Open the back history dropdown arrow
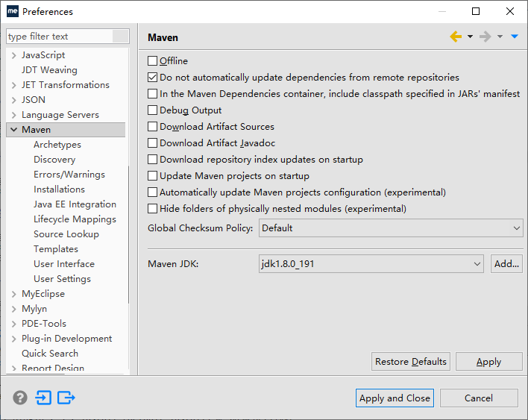 tap(470, 37)
